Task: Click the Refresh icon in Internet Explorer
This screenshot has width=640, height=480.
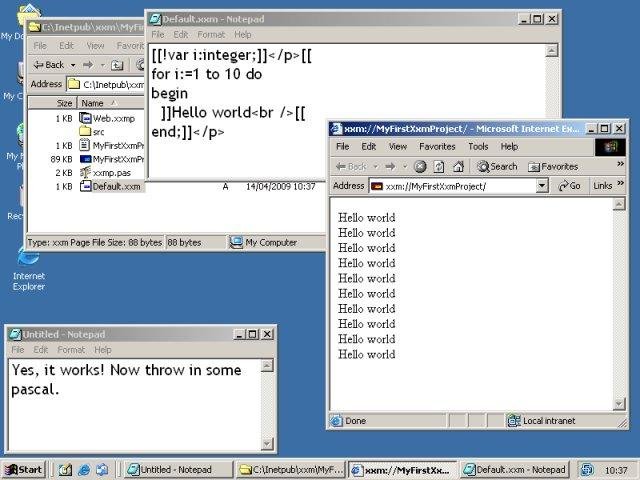Action: (x=439, y=167)
